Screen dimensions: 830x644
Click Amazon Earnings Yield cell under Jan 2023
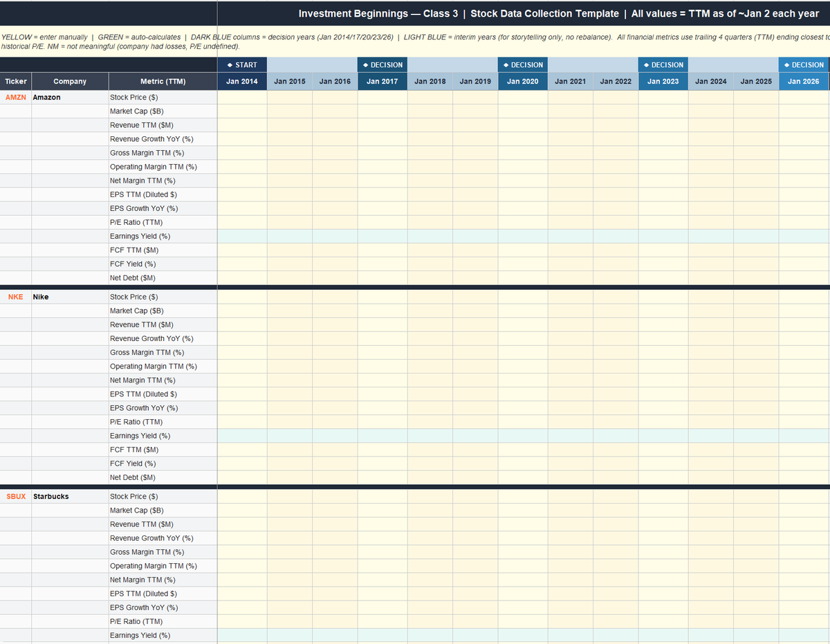663,236
